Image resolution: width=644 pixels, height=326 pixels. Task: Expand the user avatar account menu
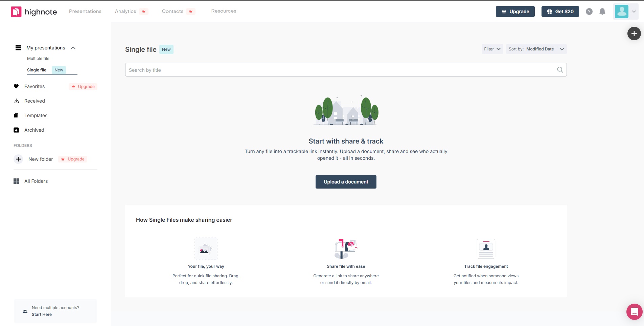(x=625, y=12)
